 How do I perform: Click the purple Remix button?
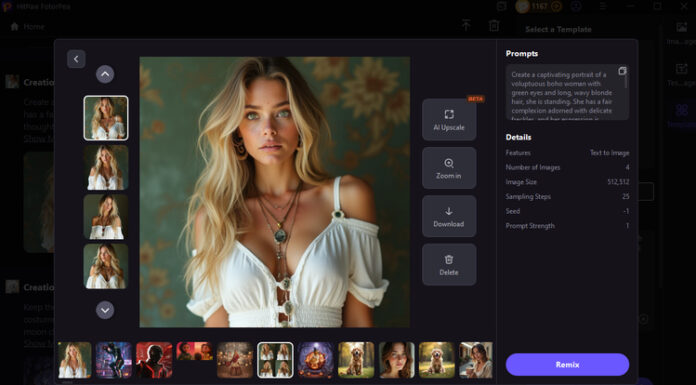(x=567, y=365)
